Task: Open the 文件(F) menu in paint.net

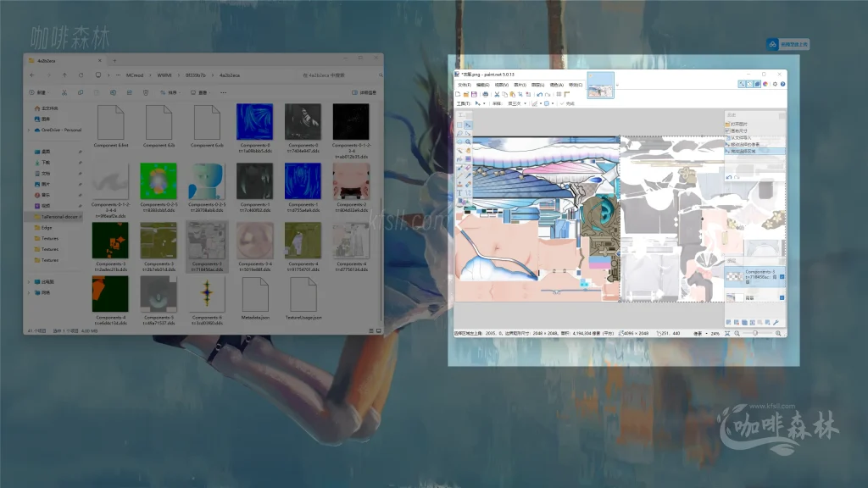Action: (x=464, y=86)
